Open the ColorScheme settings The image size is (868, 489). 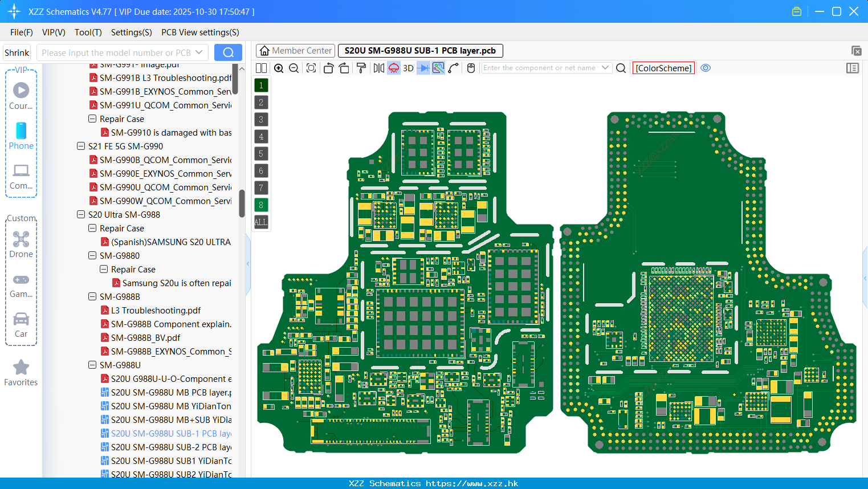point(663,68)
